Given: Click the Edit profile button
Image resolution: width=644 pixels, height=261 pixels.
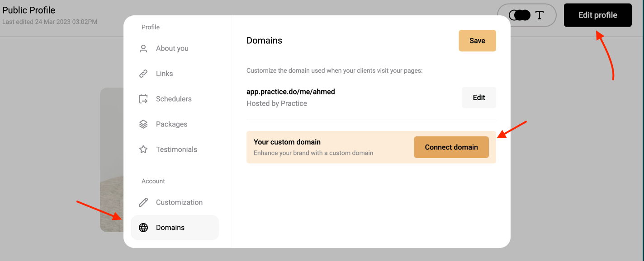Looking at the screenshot, I should [x=597, y=15].
